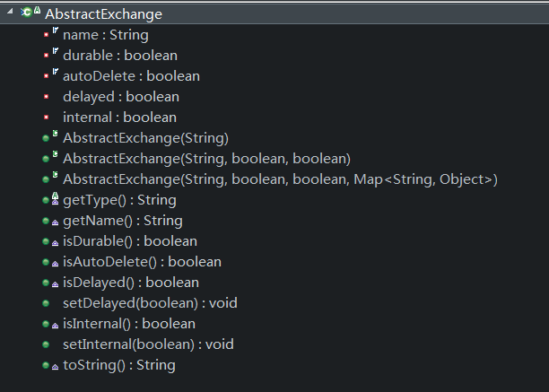Screen dimensions: 549x392
Task: Click the abstract method icon beside getType()
Action: point(47,200)
